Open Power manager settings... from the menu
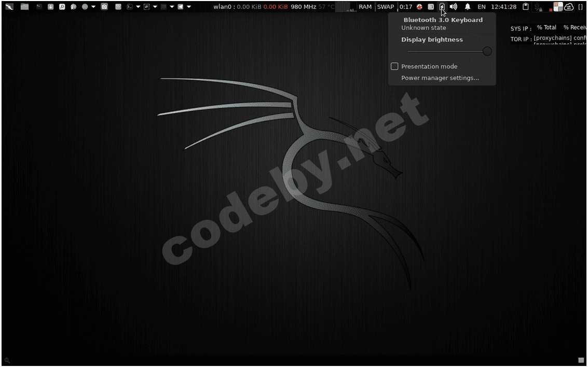Screen dimensions: 588x367 coord(440,78)
